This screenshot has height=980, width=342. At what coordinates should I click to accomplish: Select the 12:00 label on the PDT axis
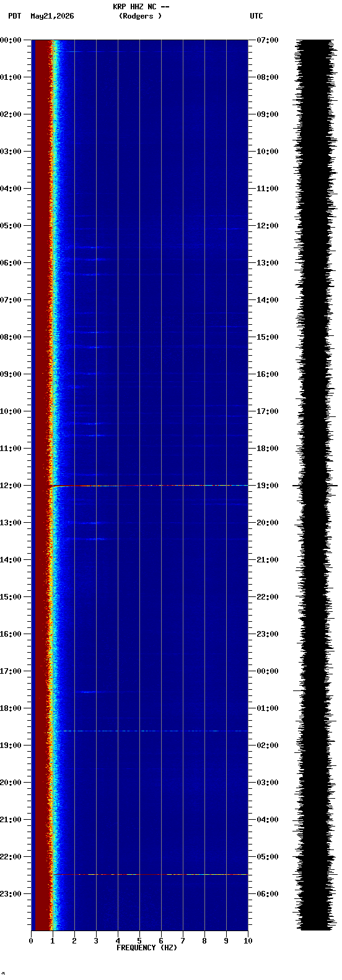tap(11, 486)
